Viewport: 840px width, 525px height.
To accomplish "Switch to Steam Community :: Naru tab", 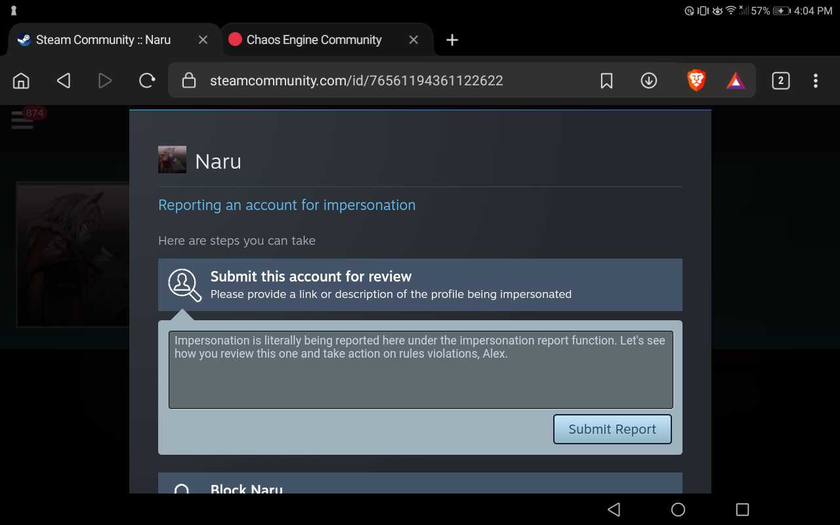I will pyautogui.click(x=103, y=40).
